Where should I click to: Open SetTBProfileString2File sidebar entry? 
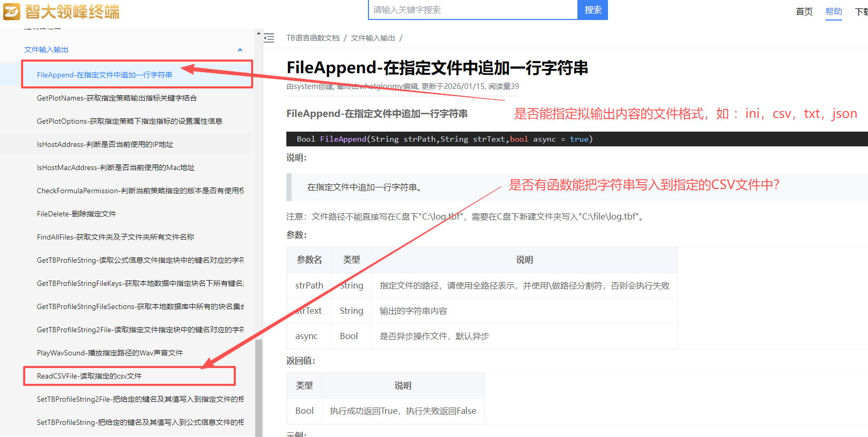click(x=140, y=399)
